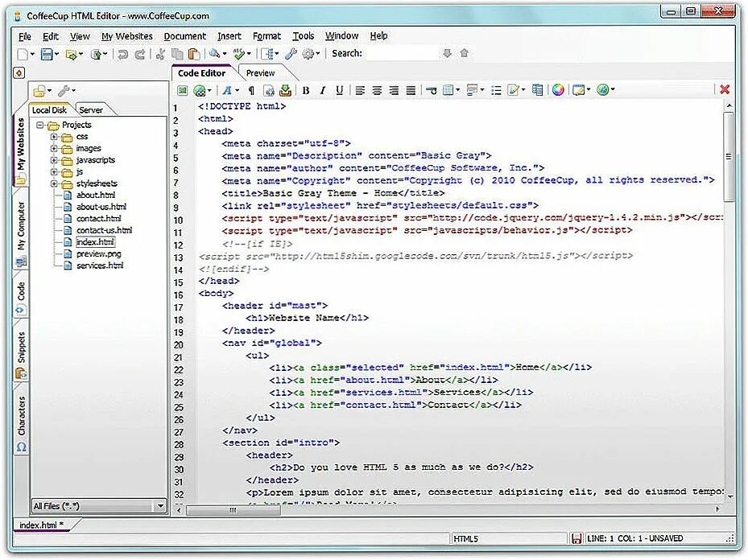Click the Redo arrow icon
This screenshot has width=748, height=560.
click(x=140, y=54)
